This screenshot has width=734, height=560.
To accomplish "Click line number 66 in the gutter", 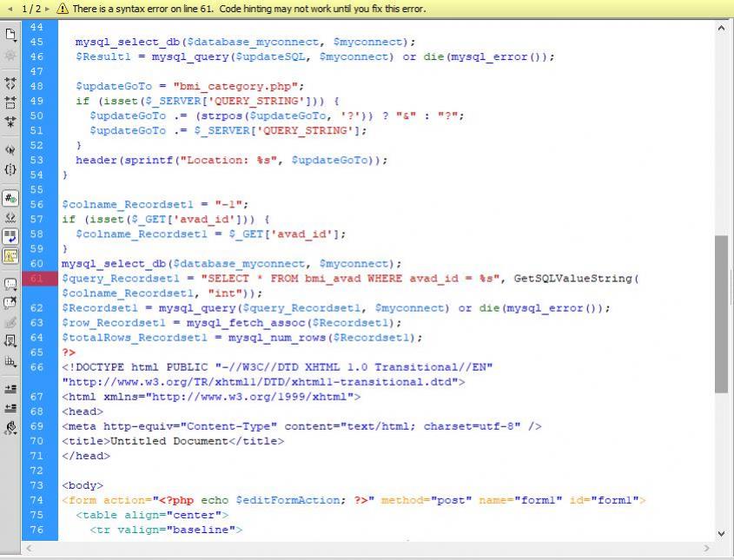I will tap(36, 367).
